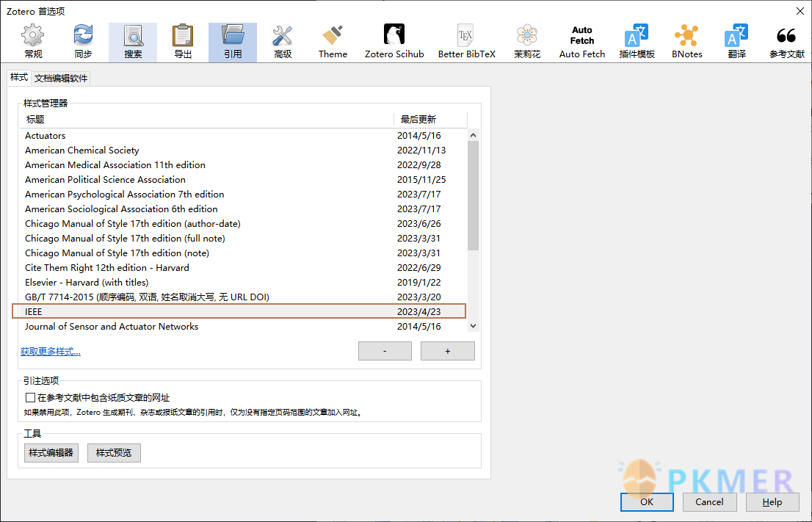
Task: Click the Cancel button
Action: [709, 501]
